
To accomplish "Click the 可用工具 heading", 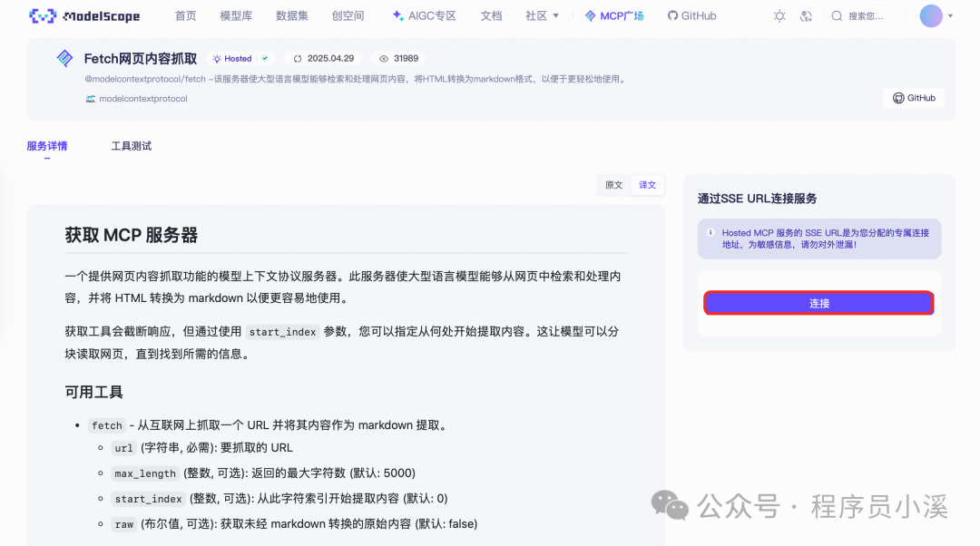I will (x=93, y=393).
